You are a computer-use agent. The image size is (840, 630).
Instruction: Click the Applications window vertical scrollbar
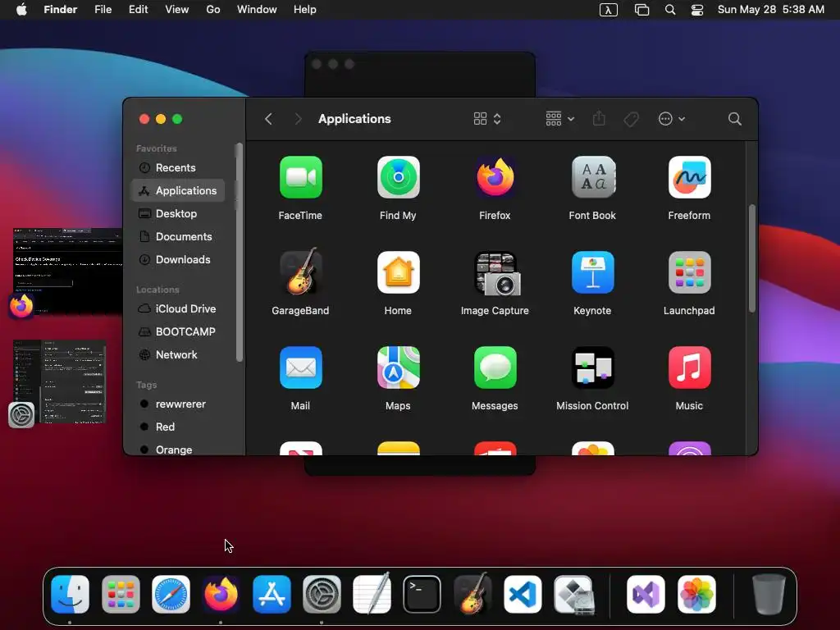pyautogui.click(x=751, y=258)
